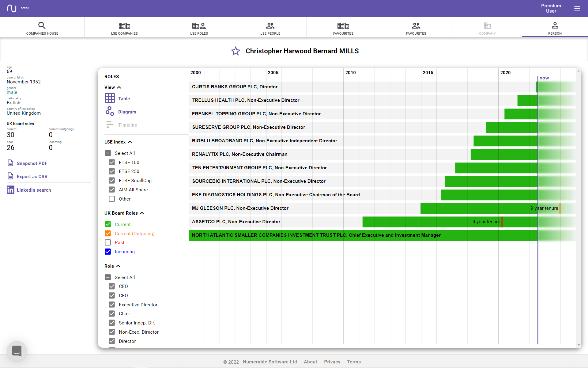
Task: Uncheck the FTSE 100 checkbox
Action: (112, 162)
